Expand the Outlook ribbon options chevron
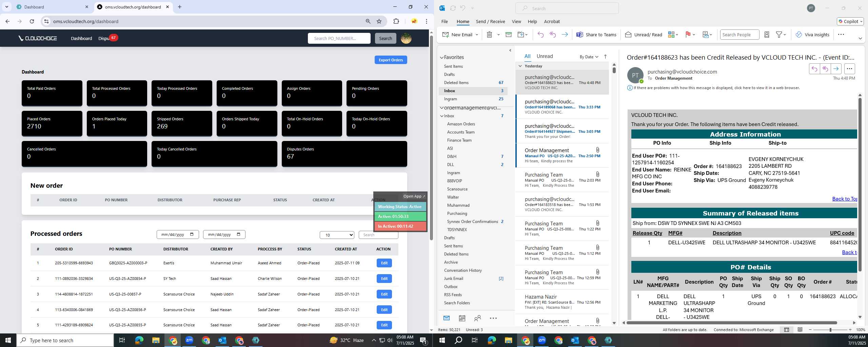This screenshot has width=868, height=347. pyautogui.click(x=860, y=38)
